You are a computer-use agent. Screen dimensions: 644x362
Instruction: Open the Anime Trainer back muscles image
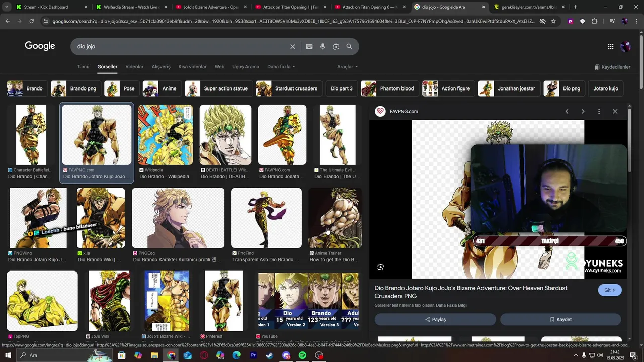[x=335, y=218]
